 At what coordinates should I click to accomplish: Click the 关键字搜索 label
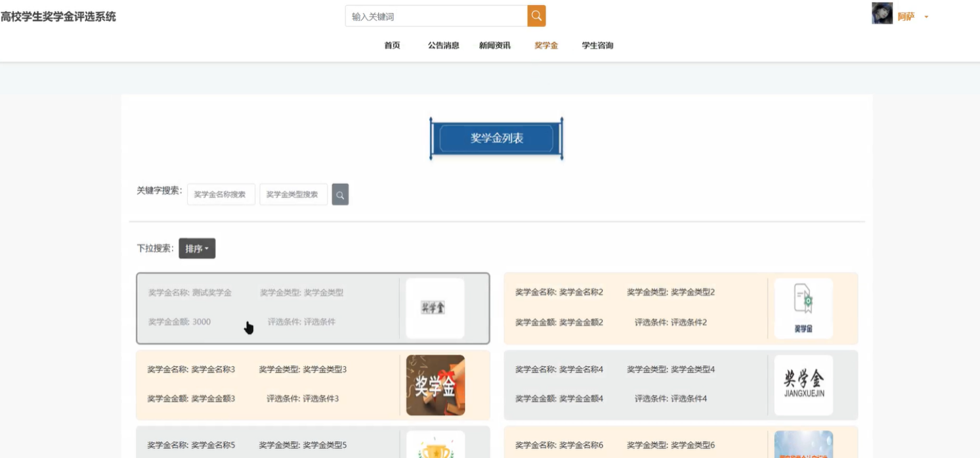(159, 191)
